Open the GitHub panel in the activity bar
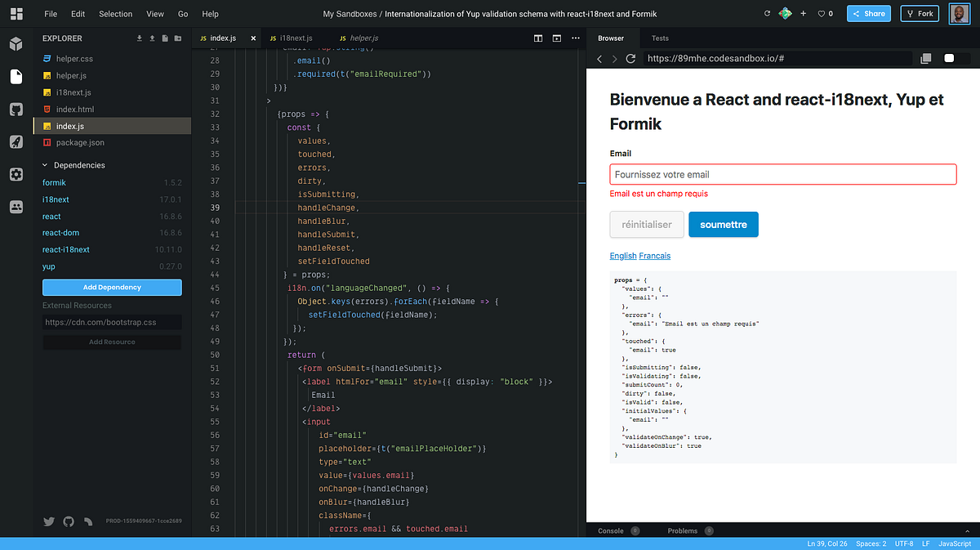 pyautogui.click(x=16, y=109)
